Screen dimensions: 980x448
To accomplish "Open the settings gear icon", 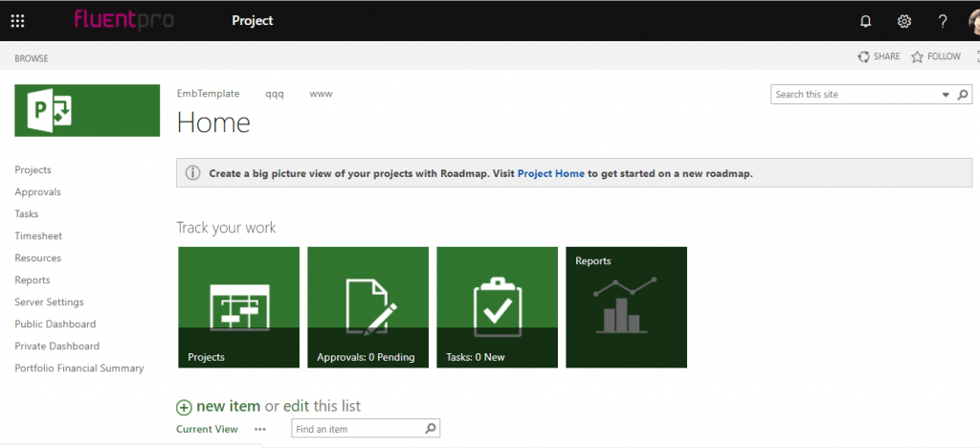I will coord(903,21).
